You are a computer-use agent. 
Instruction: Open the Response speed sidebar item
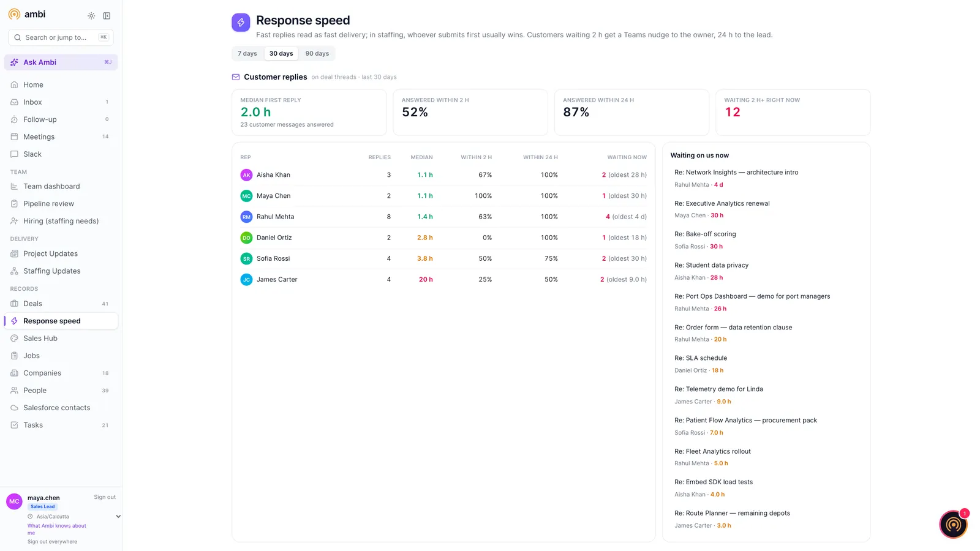pyautogui.click(x=61, y=321)
